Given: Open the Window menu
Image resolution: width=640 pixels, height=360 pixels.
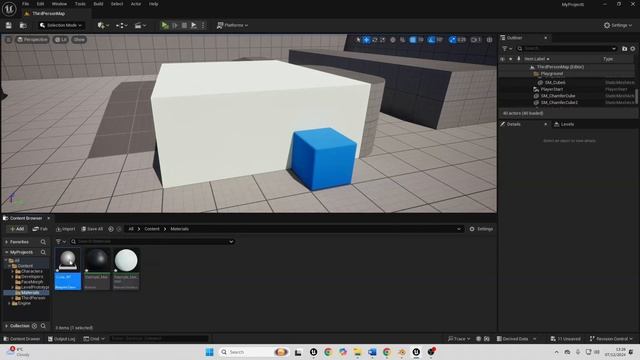Looking at the screenshot, I should coord(59,4).
